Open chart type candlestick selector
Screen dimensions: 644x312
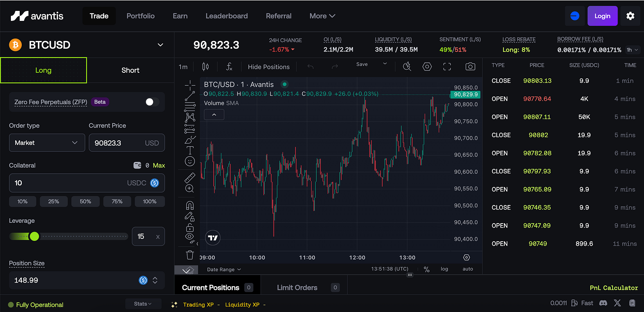coord(205,67)
